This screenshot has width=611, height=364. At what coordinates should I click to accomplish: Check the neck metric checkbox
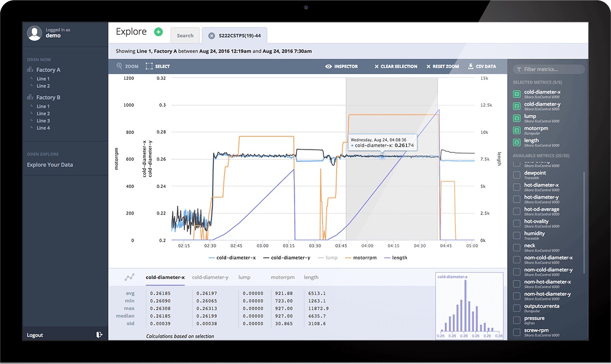tap(517, 248)
